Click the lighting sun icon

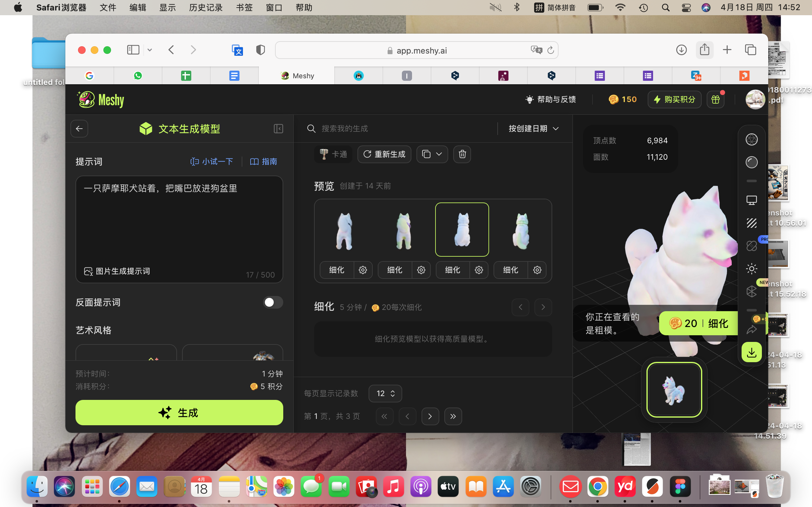[751, 269]
